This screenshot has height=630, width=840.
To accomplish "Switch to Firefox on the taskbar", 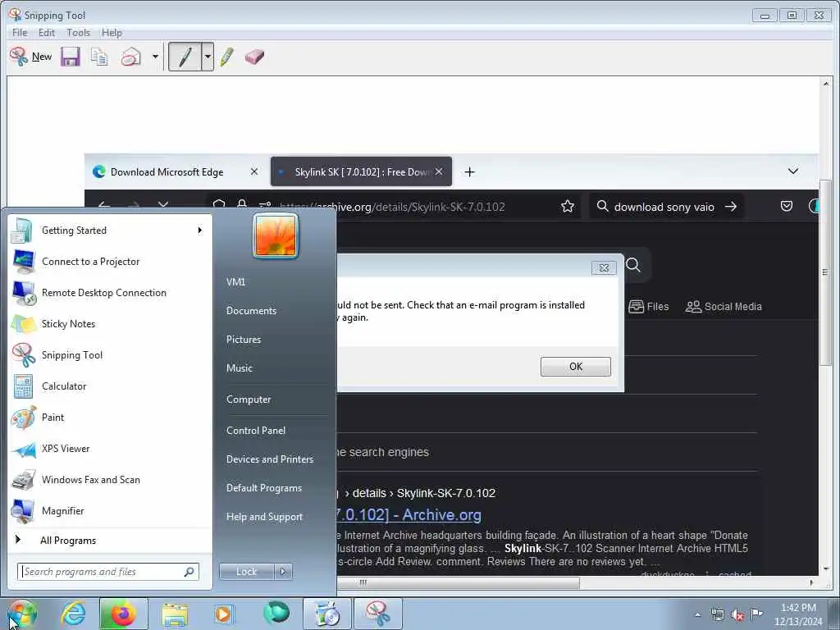I will (x=123, y=614).
